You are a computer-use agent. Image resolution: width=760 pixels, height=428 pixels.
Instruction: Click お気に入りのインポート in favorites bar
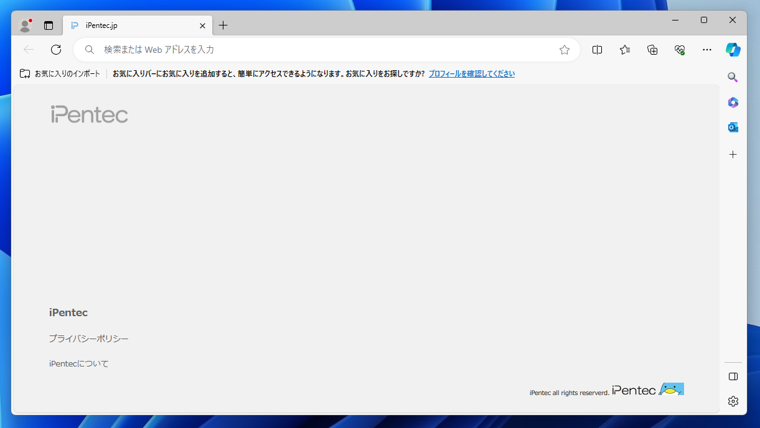tap(60, 74)
